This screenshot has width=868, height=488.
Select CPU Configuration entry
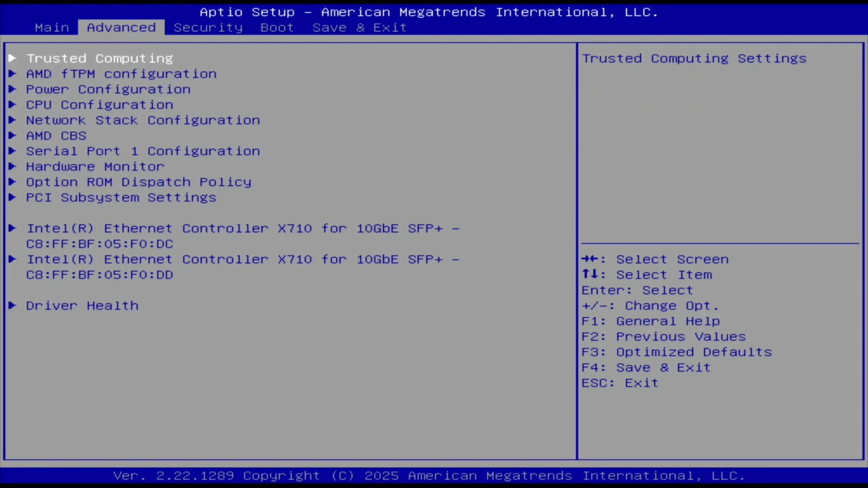click(x=100, y=105)
